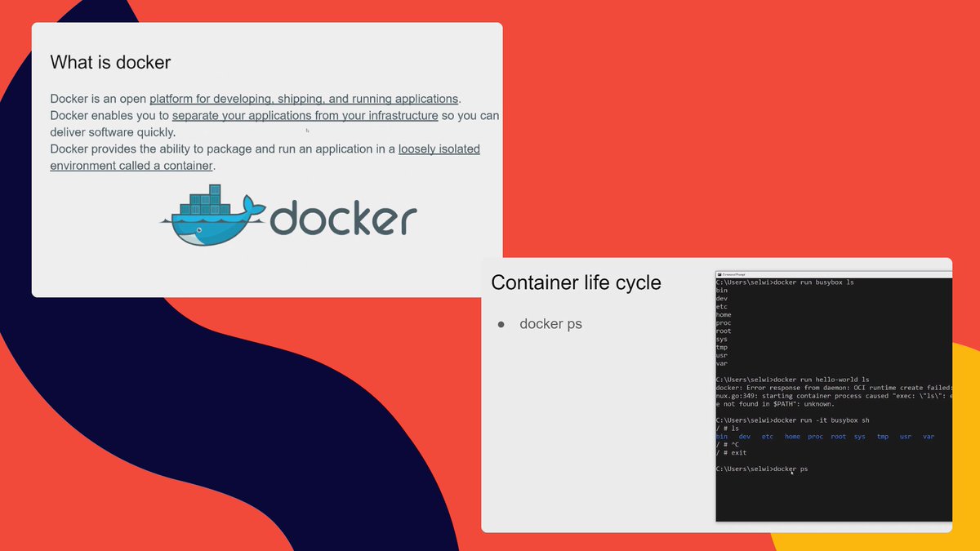The image size is (980, 551).
Task: Click white 'sys' line in busybox listing
Action: (x=721, y=339)
